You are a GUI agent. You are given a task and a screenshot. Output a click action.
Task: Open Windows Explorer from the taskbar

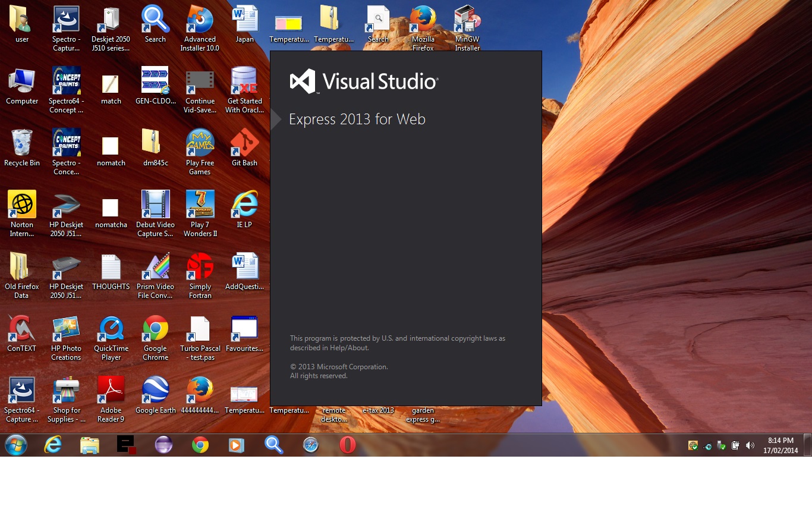pyautogui.click(x=90, y=445)
